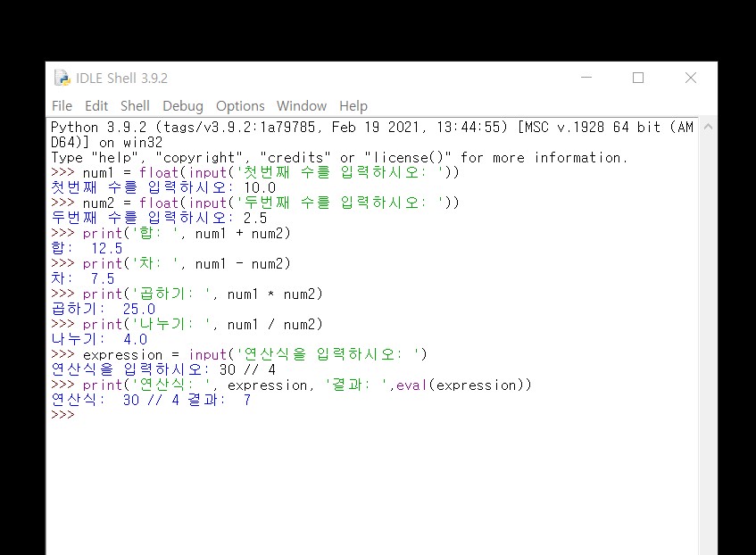
Task: Open the Edit menu
Action: click(x=96, y=105)
